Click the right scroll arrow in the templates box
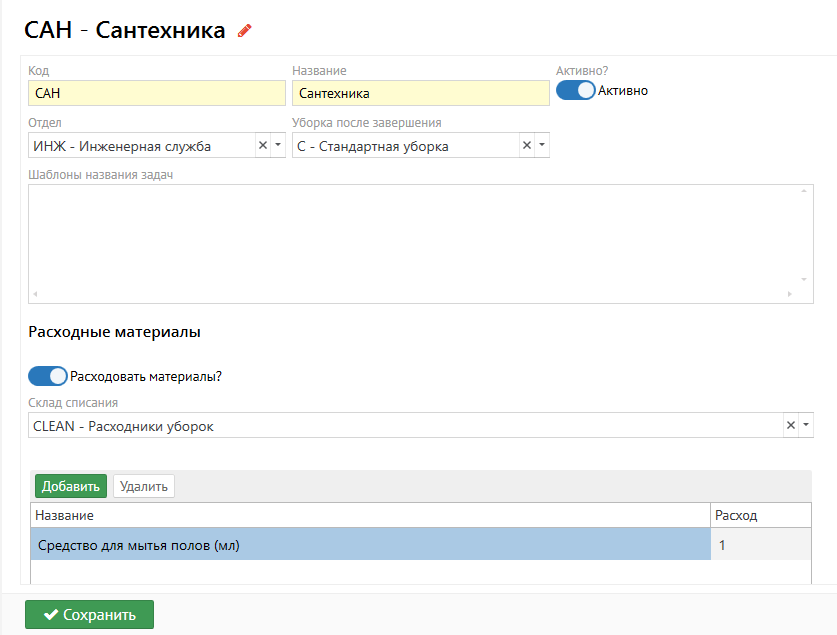 [790, 295]
